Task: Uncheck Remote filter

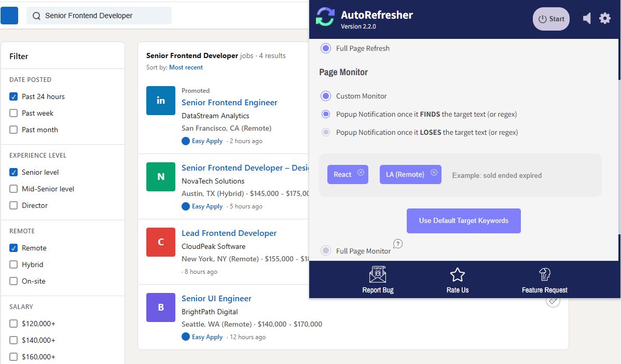Action: click(x=13, y=248)
